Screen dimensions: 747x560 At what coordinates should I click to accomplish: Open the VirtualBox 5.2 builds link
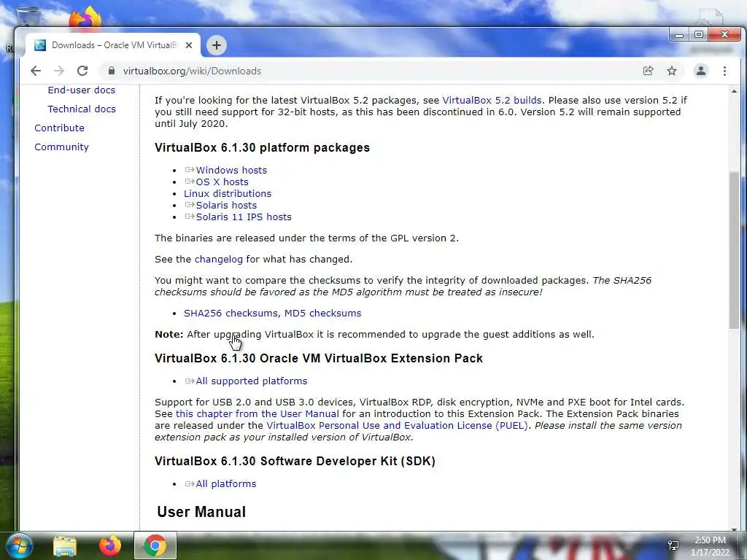pyautogui.click(x=492, y=101)
